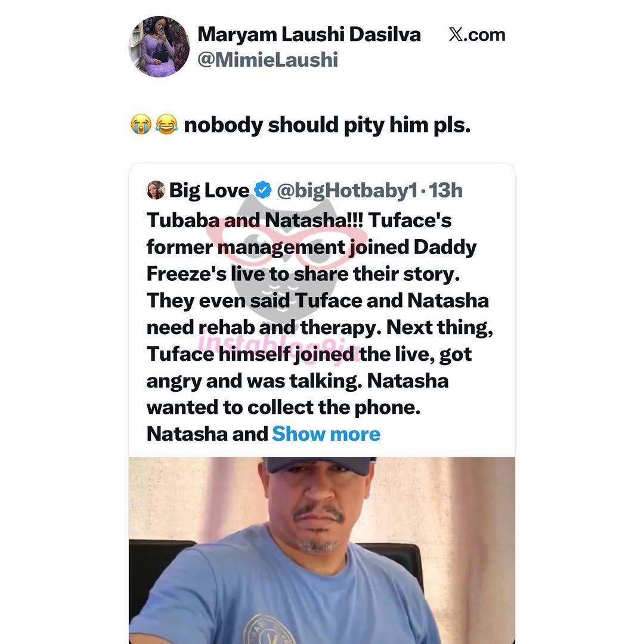Image resolution: width=644 pixels, height=644 pixels.
Task: Click the man's navy cap in the video
Action: [x=320, y=466]
